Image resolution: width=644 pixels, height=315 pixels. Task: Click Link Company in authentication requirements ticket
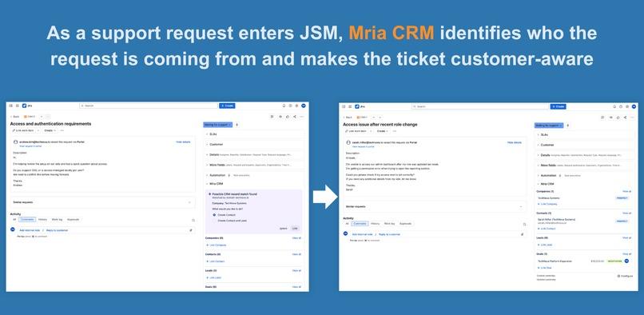(x=217, y=245)
